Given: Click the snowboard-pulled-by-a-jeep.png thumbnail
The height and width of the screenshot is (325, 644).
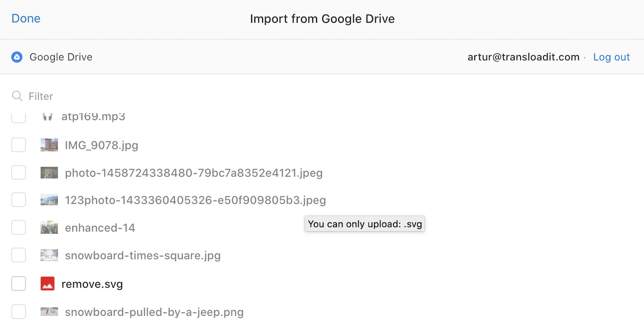Looking at the screenshot, I should click(x=49, y=312).
